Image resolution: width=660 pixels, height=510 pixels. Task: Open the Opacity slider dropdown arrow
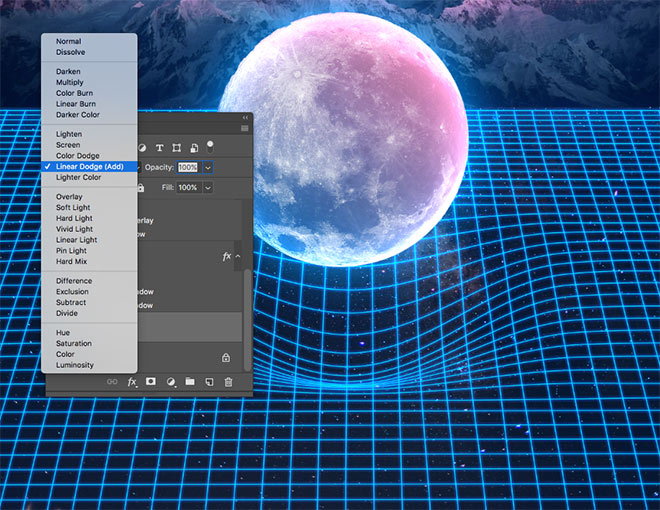click(208, 167)
